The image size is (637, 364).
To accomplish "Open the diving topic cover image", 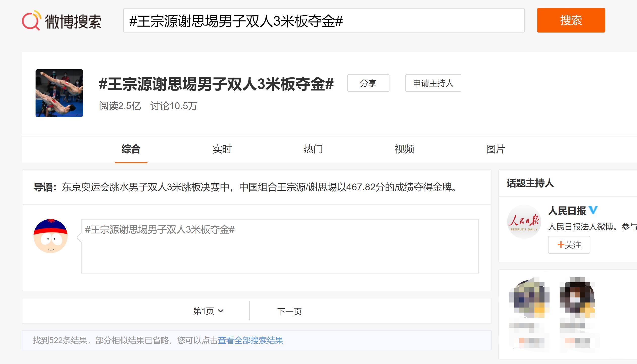I will coord(59,93).
